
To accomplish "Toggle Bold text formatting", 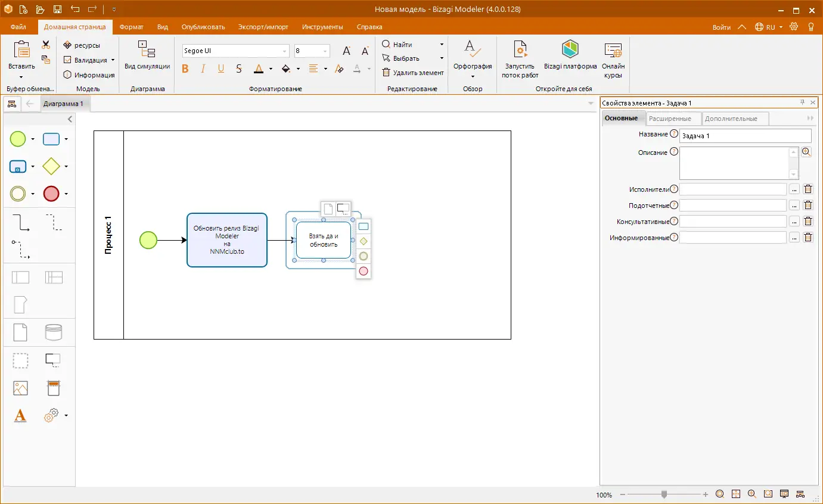I will tap(185, 69).
